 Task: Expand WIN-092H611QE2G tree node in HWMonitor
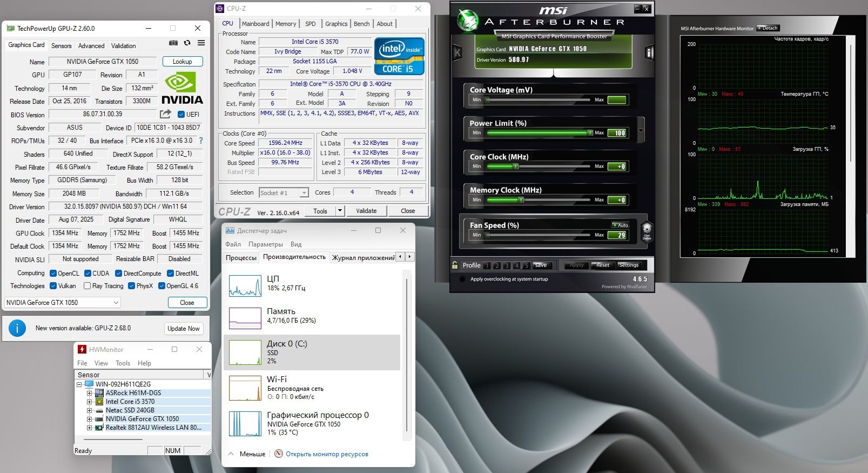[79, 384]
